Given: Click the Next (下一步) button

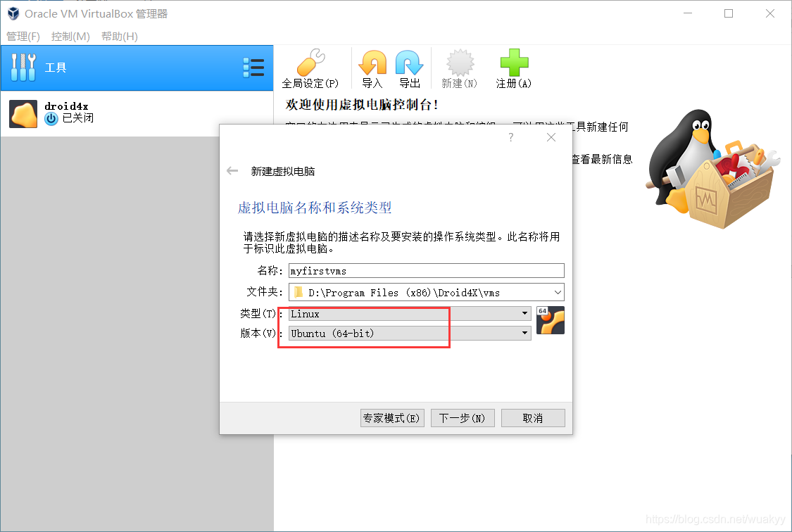Looking at the screenshot, I should (462, 418).
